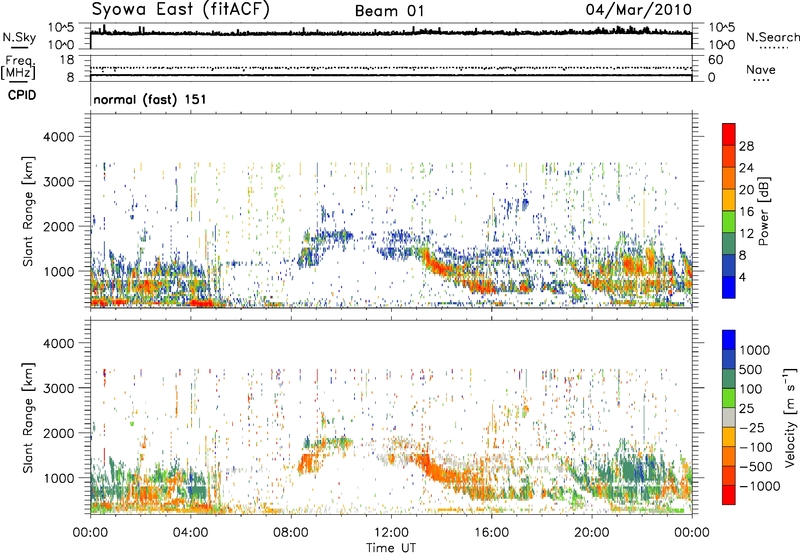The image size is (800, 554).
Task: Pick the light green segment of the power colorbar
Action: 729,222
